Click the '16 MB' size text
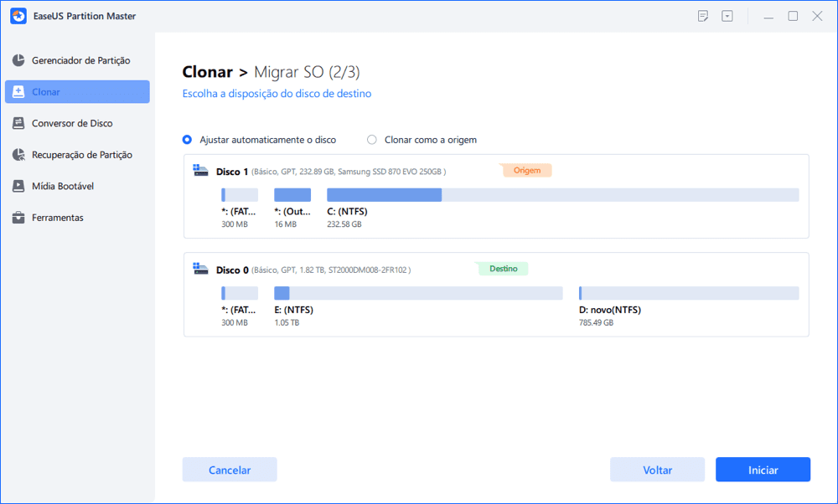Screen dimensions: 838x504 click(x=286, y=224)
